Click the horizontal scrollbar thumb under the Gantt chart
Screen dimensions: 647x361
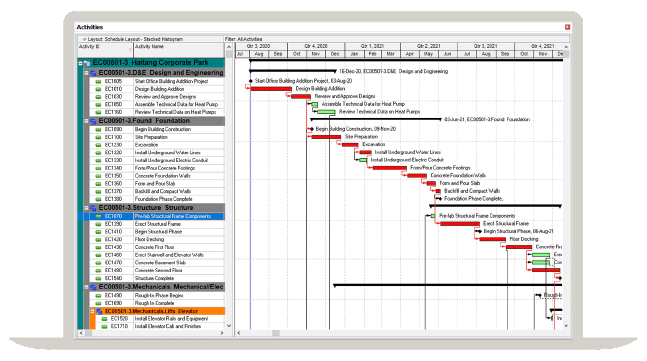pos(276,333)
